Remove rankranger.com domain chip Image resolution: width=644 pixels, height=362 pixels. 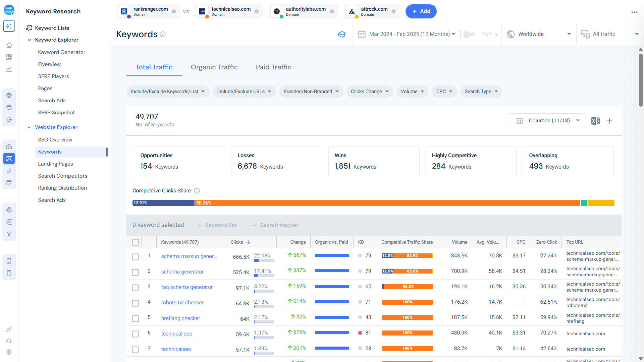pos(174,11)
